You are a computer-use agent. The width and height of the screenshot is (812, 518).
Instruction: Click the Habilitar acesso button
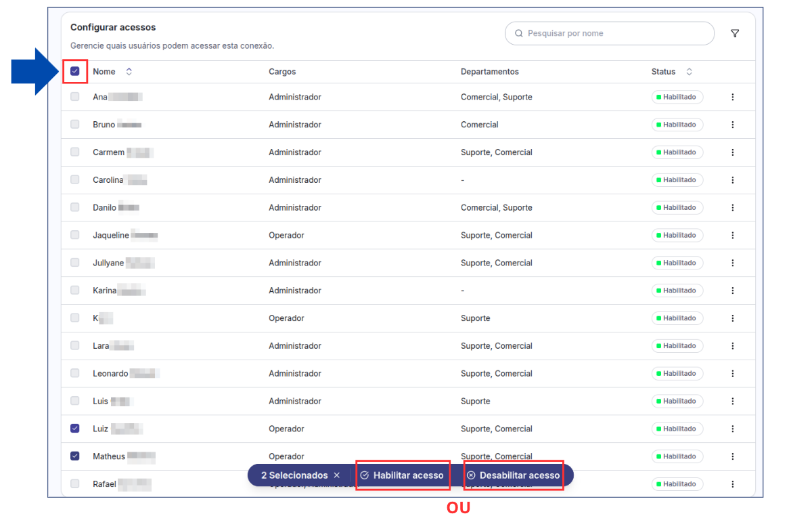coord(402,475)
